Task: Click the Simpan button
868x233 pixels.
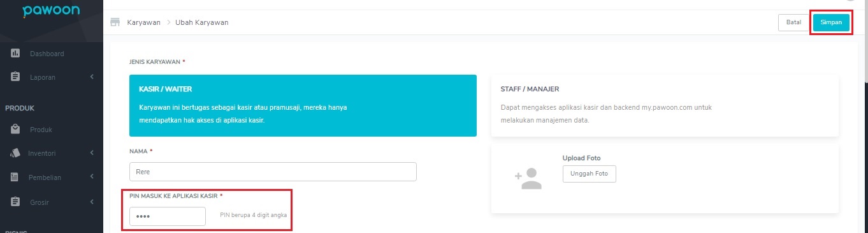Action: coord(831,22)
